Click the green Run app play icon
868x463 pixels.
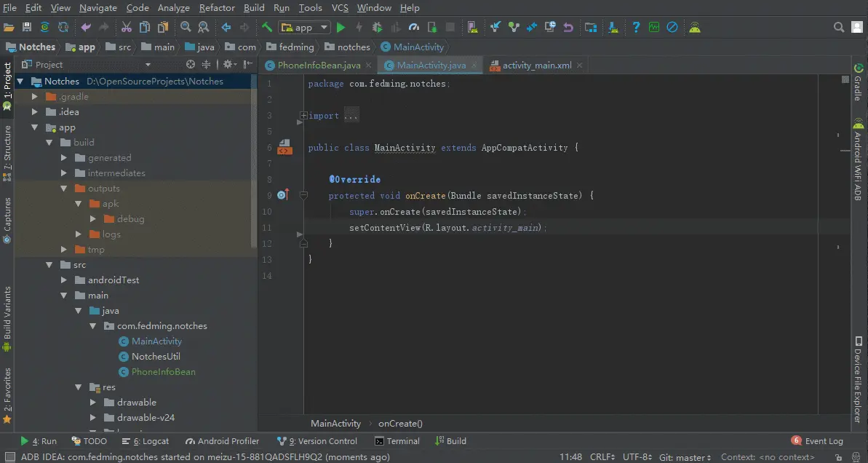click(x=341, y=27)
